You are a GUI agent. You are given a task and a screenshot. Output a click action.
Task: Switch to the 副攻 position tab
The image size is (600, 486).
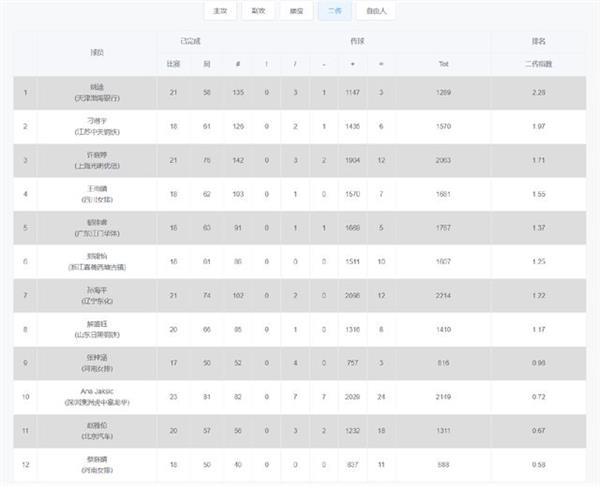point(258,11)
